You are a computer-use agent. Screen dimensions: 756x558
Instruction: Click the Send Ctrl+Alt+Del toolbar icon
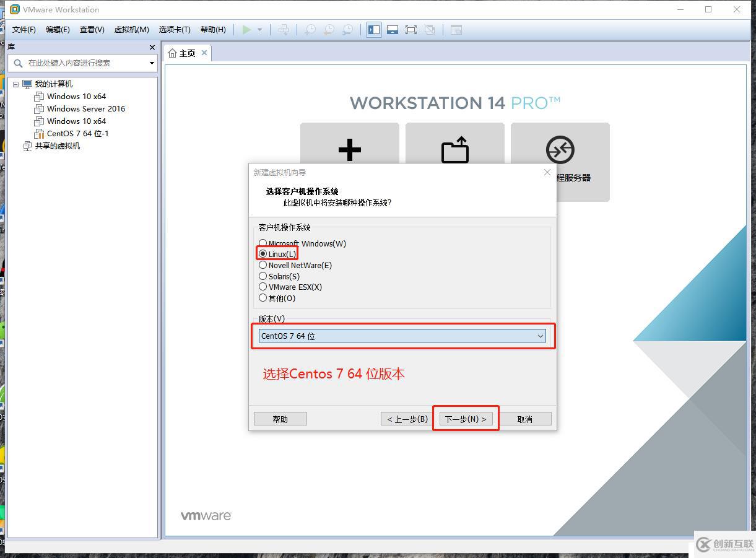283,30
